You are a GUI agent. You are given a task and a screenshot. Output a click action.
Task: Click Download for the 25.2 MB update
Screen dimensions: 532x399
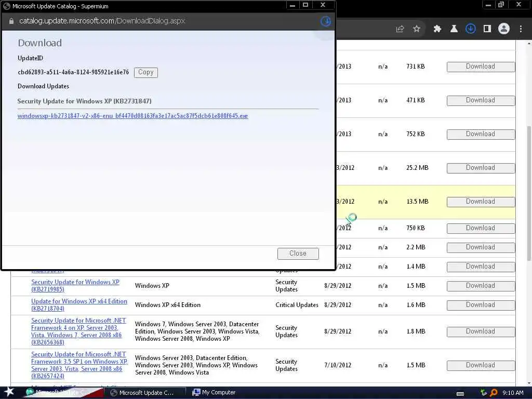point(481,168)
